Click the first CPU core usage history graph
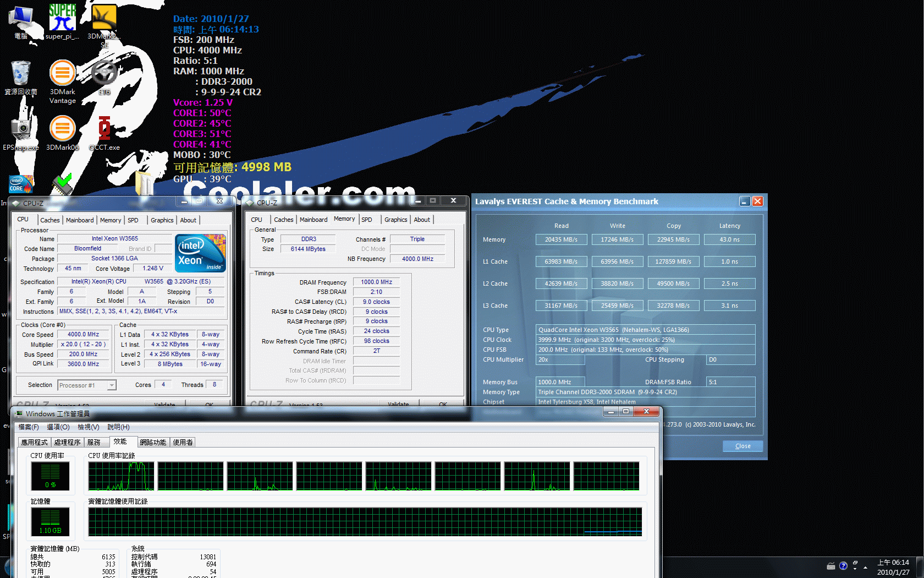 (122, 476)
